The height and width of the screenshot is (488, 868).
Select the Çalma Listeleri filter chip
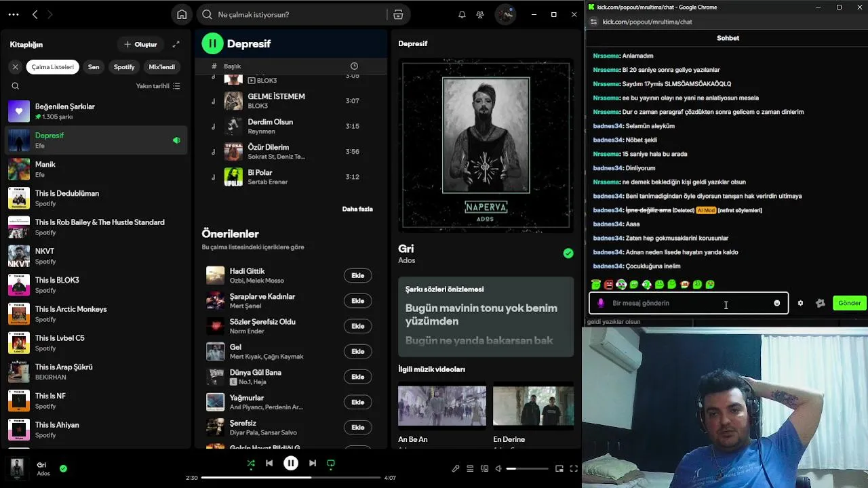53,67
